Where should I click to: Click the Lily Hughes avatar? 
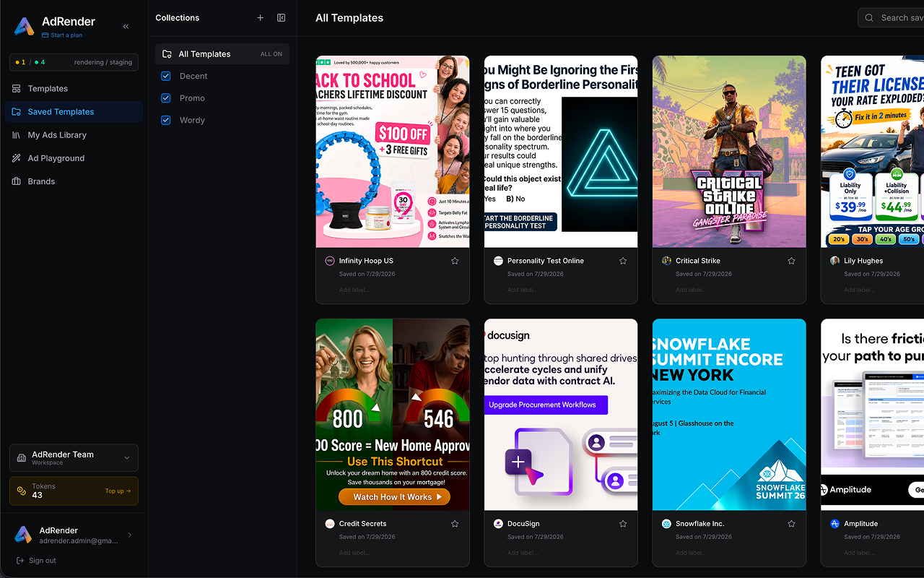tap(834, 261)
